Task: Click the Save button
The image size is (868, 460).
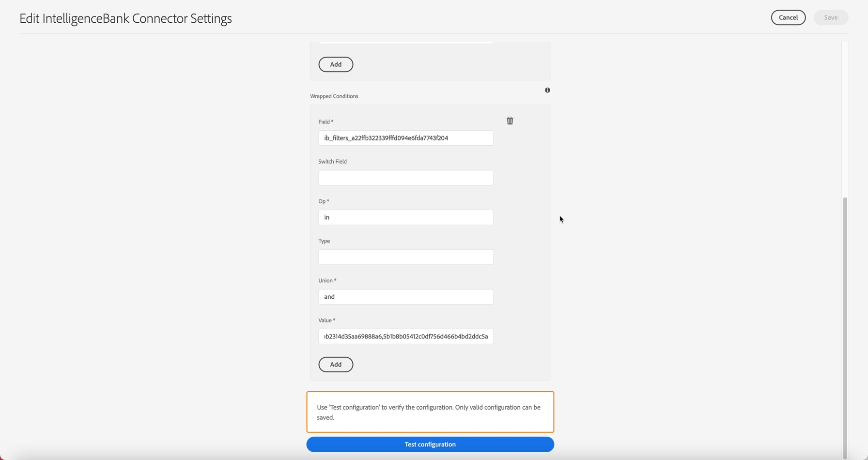Action: pyautogui.click(x=830, y=17)
